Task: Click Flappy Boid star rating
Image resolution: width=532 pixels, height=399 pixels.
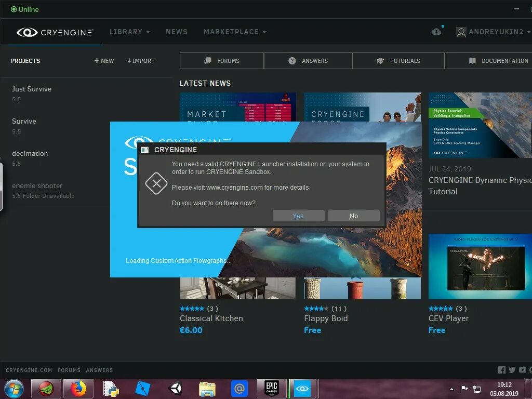Action: pyautogui.click(x=316, y=309)
